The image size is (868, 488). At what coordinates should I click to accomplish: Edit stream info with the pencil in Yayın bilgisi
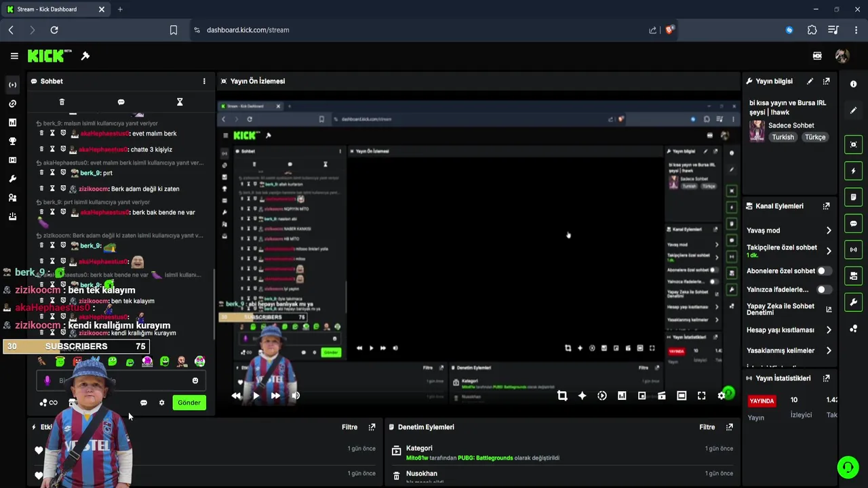tap(810, 81)
